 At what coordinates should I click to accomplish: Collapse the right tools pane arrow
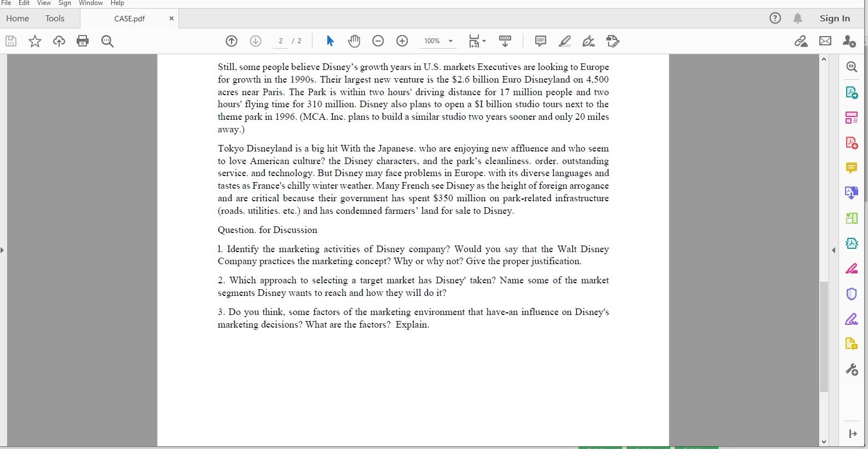[x=852, y=434]
